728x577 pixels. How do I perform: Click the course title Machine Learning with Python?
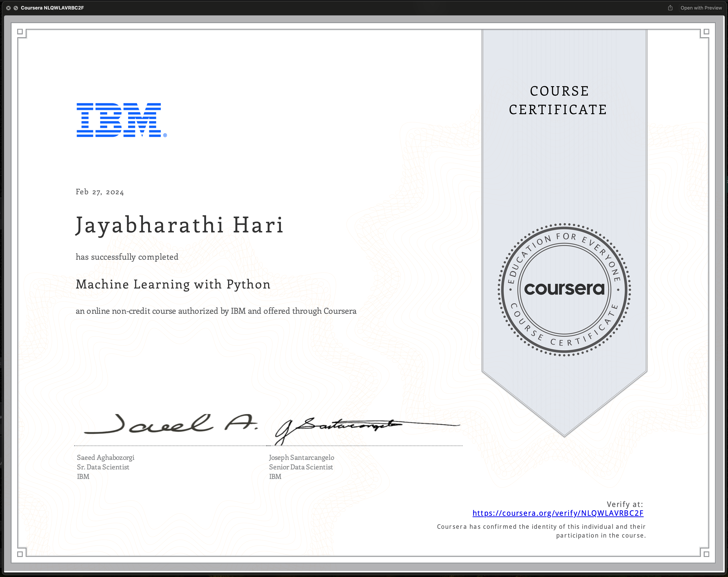(x=173, y=284)
